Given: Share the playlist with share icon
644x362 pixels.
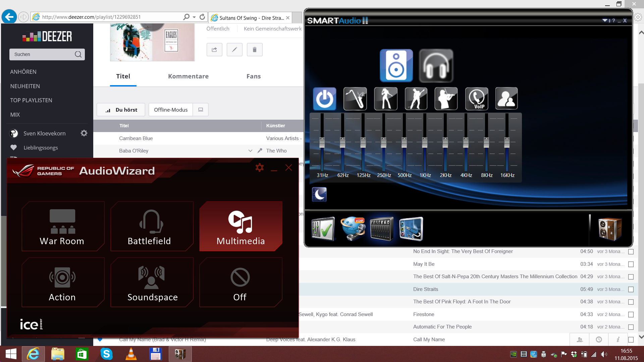Looking at the screenshot, I should coord(214,50).
